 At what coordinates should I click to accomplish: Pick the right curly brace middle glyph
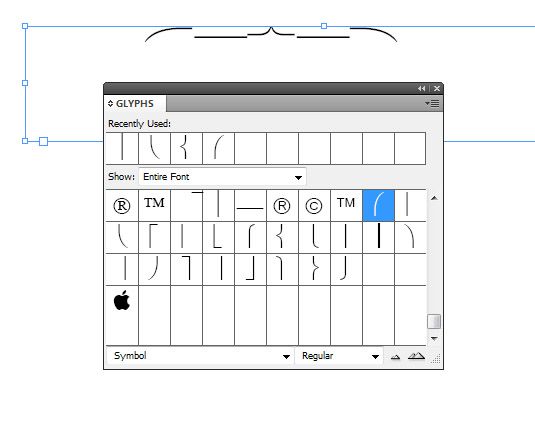pos(314,269)
